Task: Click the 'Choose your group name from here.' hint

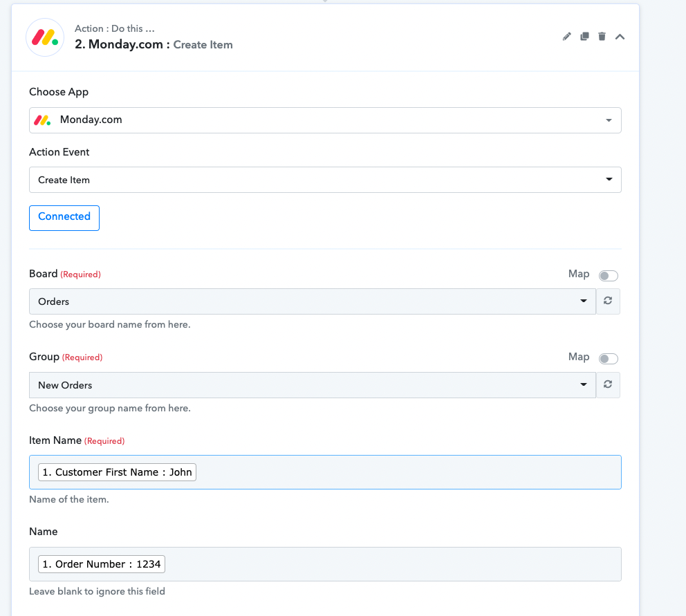Action: [x=110, y=408]
